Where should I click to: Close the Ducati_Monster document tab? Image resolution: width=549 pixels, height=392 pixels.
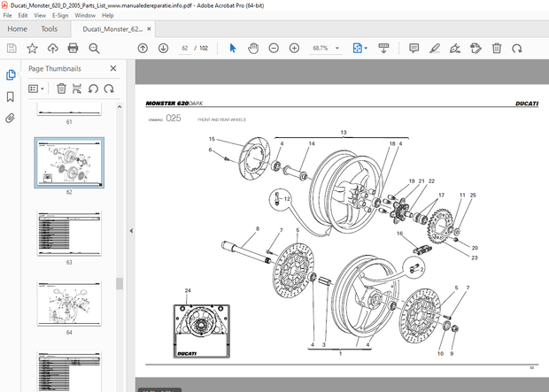click(149, 29)
